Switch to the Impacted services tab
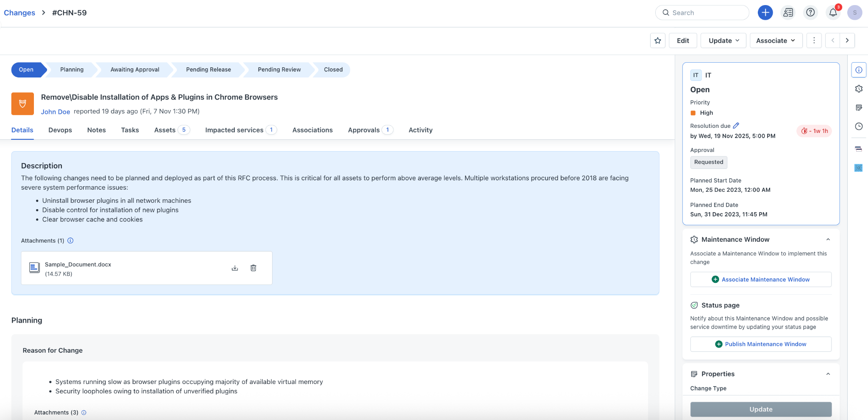 (x=241, y=130)
